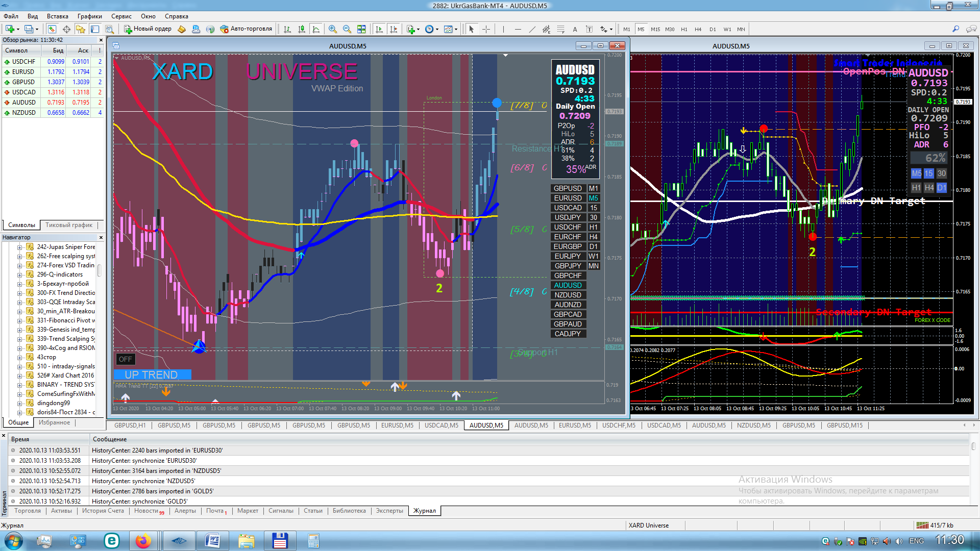The image size is (980, 551).
Task: Click the Tile Windows icon
Action: [x=361, y=29]
